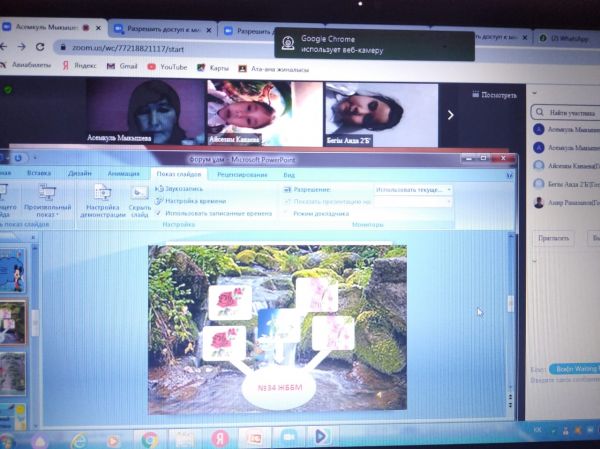Click the Скрыть слайд icon

[138, 195]
